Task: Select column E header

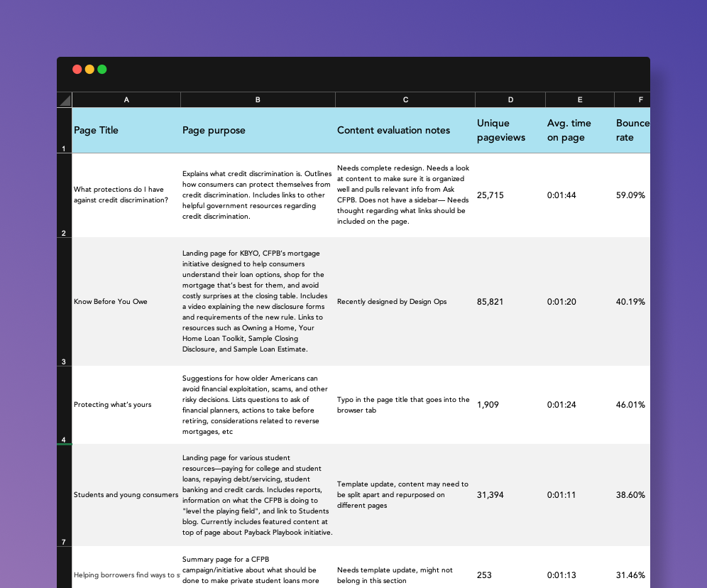Action: tap(580, 99)
